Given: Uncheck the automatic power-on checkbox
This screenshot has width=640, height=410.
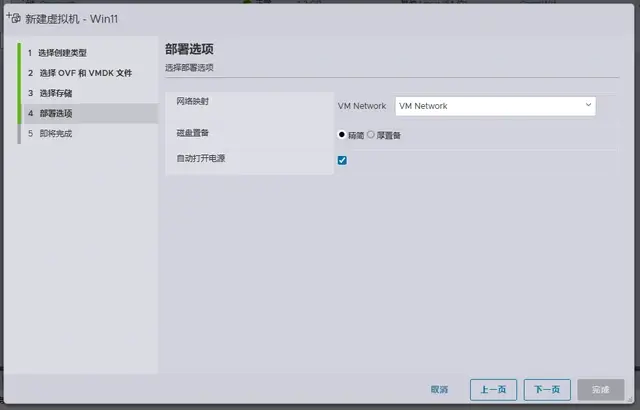Looking at the screenshot, I should [342, 160].
